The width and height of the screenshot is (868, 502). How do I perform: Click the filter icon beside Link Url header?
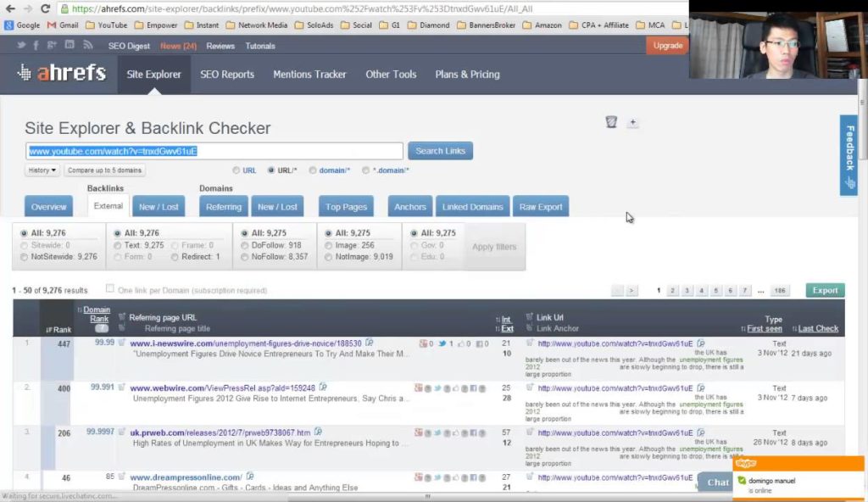529,317
